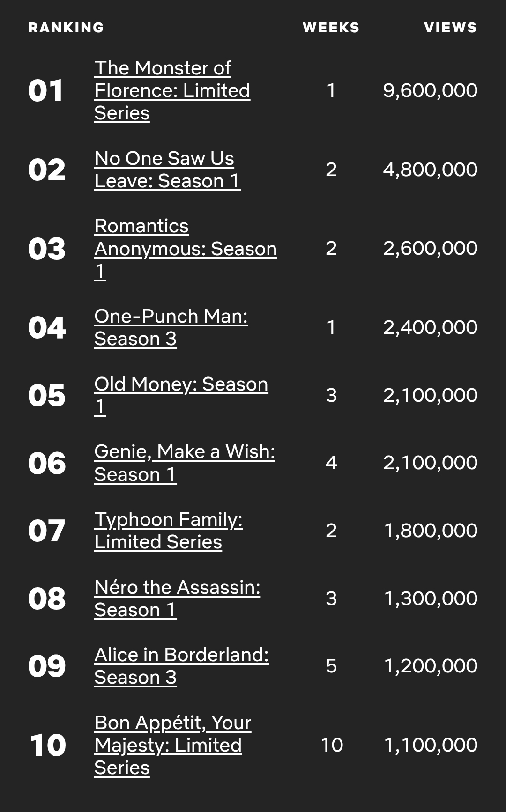Click weeks value 10 in last row
Viewport: 506px width, 812px height.
click(x=332, y=745)
